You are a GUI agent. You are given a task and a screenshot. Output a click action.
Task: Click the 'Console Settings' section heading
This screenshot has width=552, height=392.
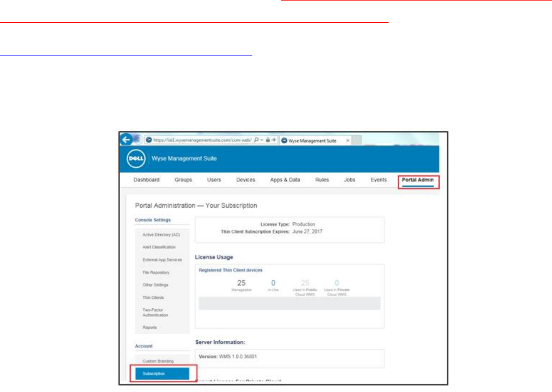tap(153, 220)
